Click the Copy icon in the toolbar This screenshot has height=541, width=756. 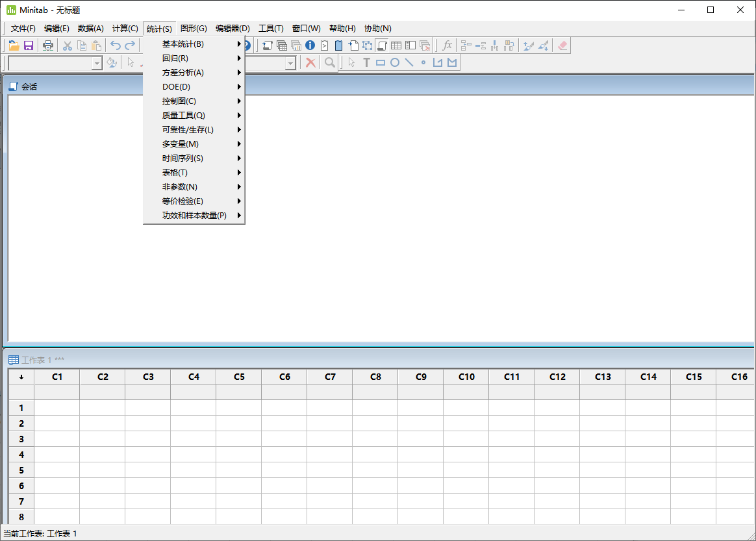[x=82, y=46]
